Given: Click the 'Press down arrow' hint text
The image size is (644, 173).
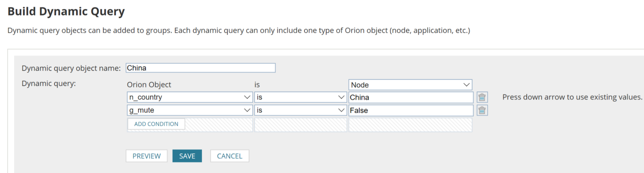Looking at the screenshot, I should click(x=572, y=97).
